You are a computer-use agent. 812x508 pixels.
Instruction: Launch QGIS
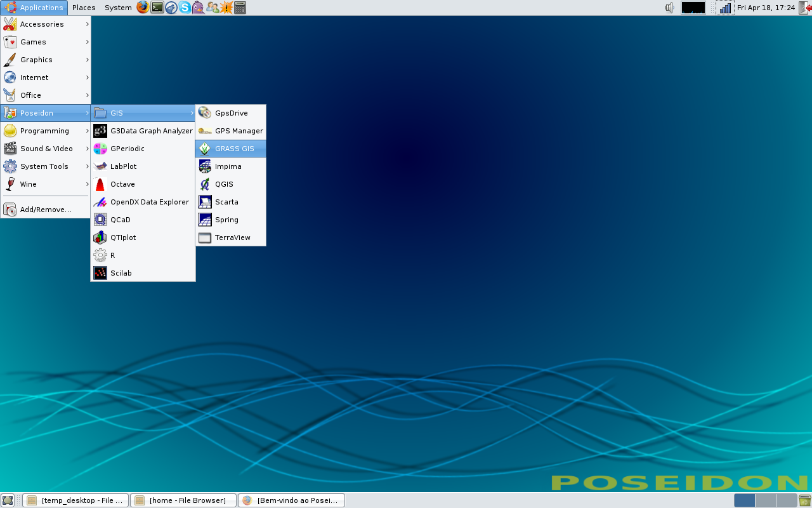tap(231, 184)
